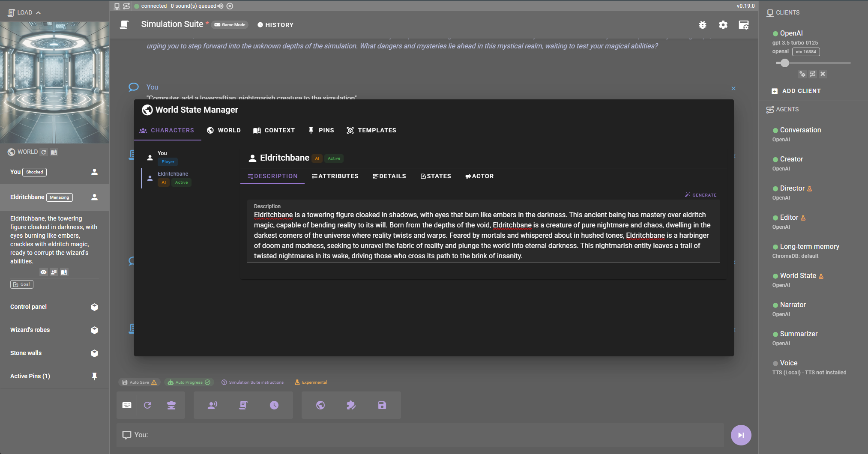Image resolution: width=868 pixels, height=454 pixels.
Task: Click the settings gear in the Simulation Suite header
Action: pos(723,25)
